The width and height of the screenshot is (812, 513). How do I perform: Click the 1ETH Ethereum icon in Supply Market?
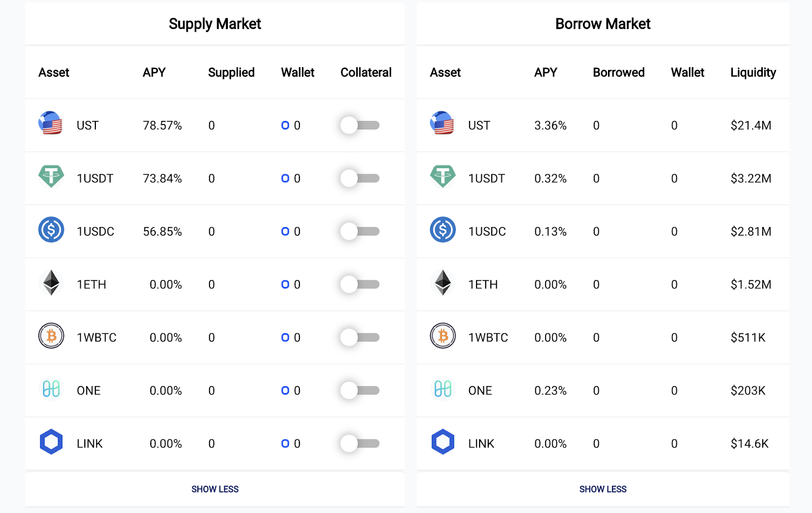click(51, 283)
